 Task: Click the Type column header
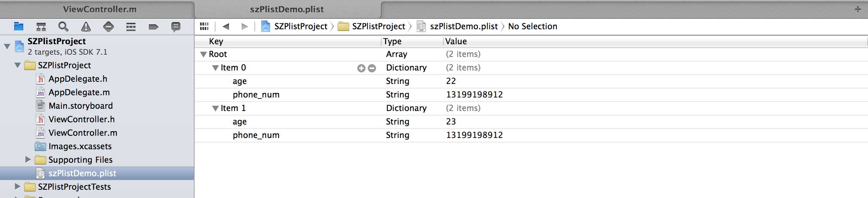point(392,41)
